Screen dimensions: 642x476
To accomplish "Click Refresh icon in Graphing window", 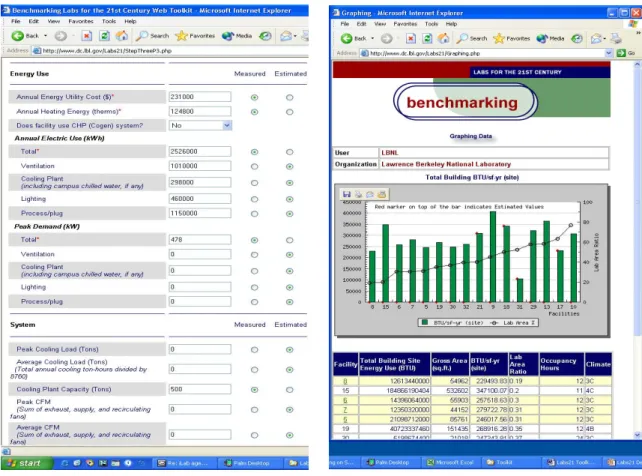I will pyautogui.click(x=427, y=38).
